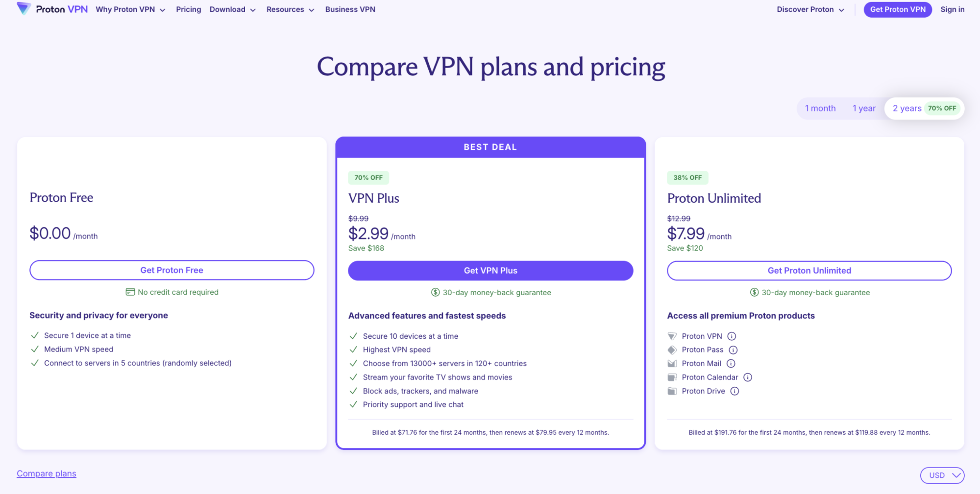
Task: Expand the Discover Proton dropdown
Action: [809, 9]
